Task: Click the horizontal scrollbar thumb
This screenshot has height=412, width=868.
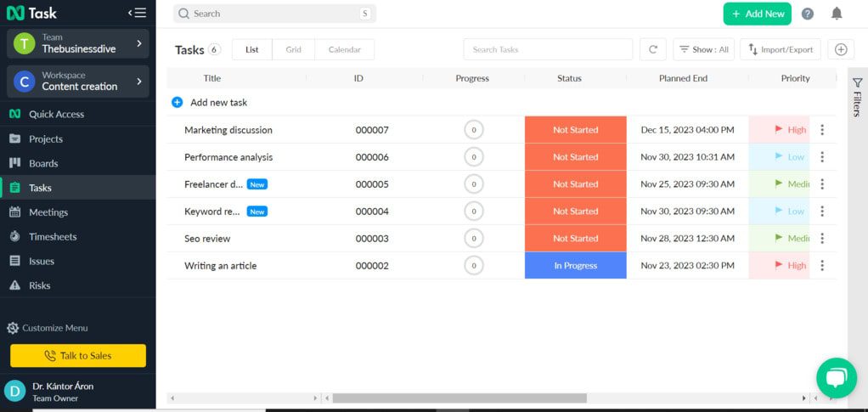Action: [459, 398]
